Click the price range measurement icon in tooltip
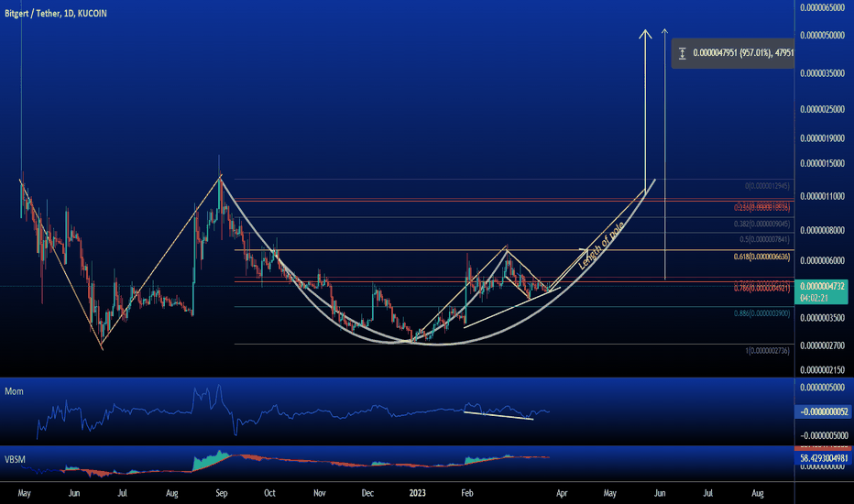 682,53
